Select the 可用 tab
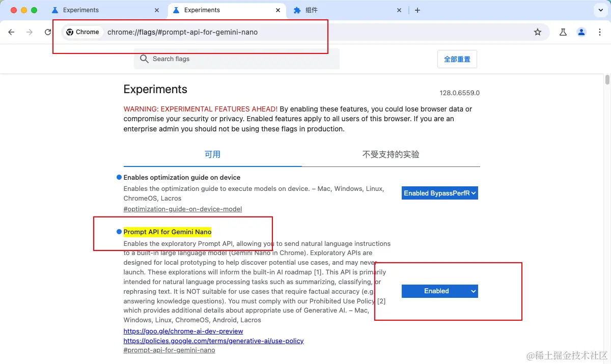This screenshot has width=611, height=364. 212,154
